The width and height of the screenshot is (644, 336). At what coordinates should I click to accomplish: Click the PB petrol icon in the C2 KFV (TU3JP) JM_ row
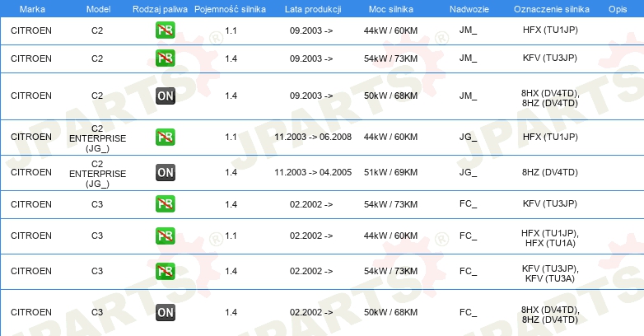(x=165, y=58)
